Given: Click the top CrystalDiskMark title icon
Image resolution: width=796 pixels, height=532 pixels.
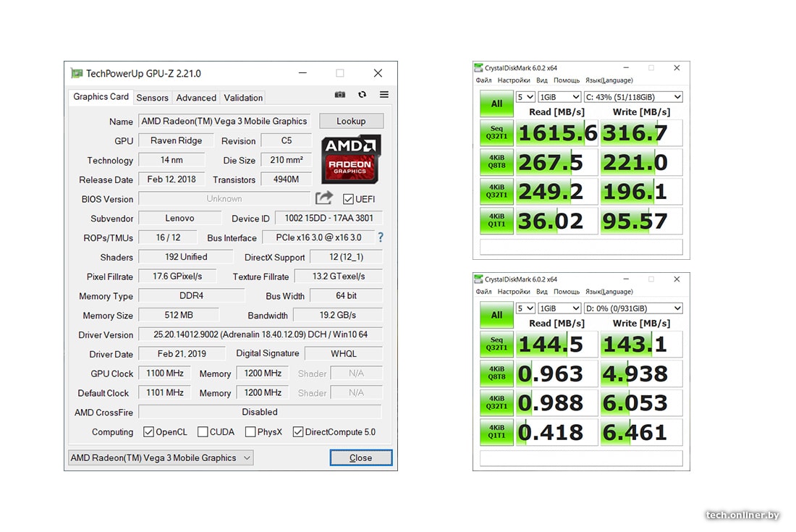Looking at the screenshot, I should 478,67.
